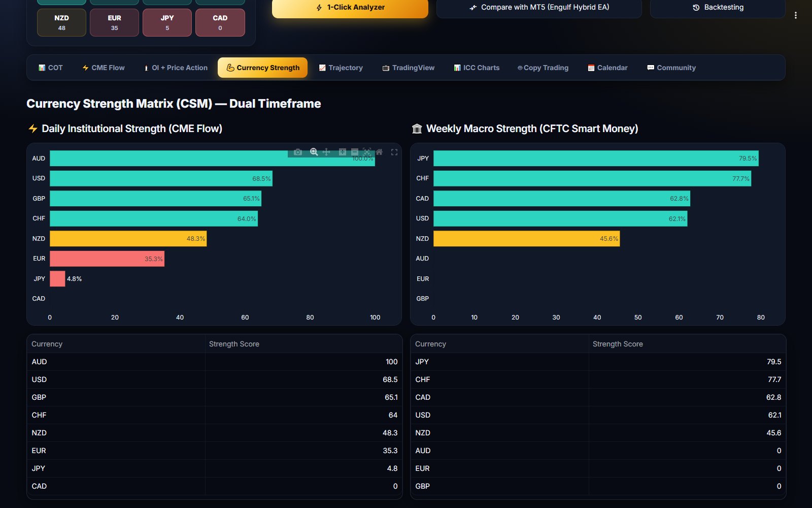Screen dimensions: 812x508
Task: Toggle fullscreen for the daily strength chart
Action: (x=394, y=152)
